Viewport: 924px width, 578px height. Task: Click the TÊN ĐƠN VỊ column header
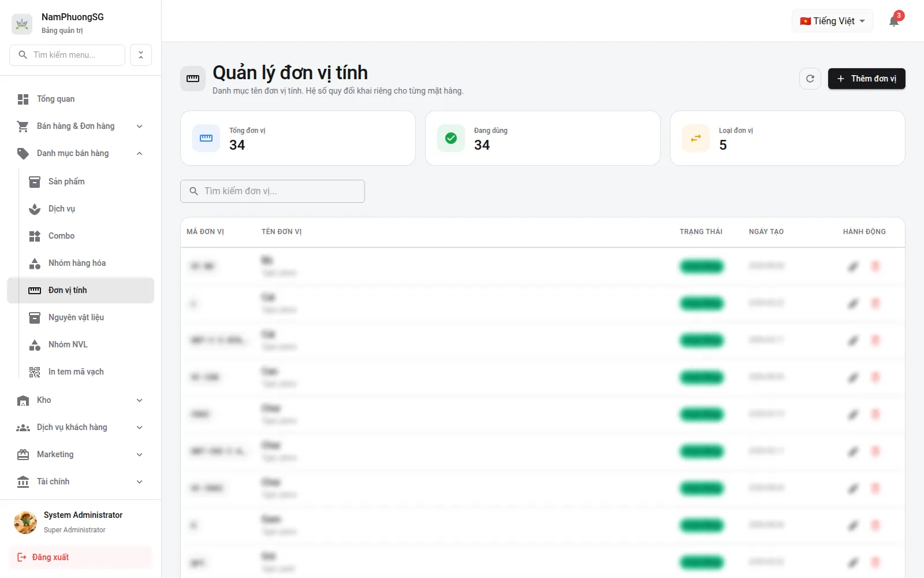281,232
